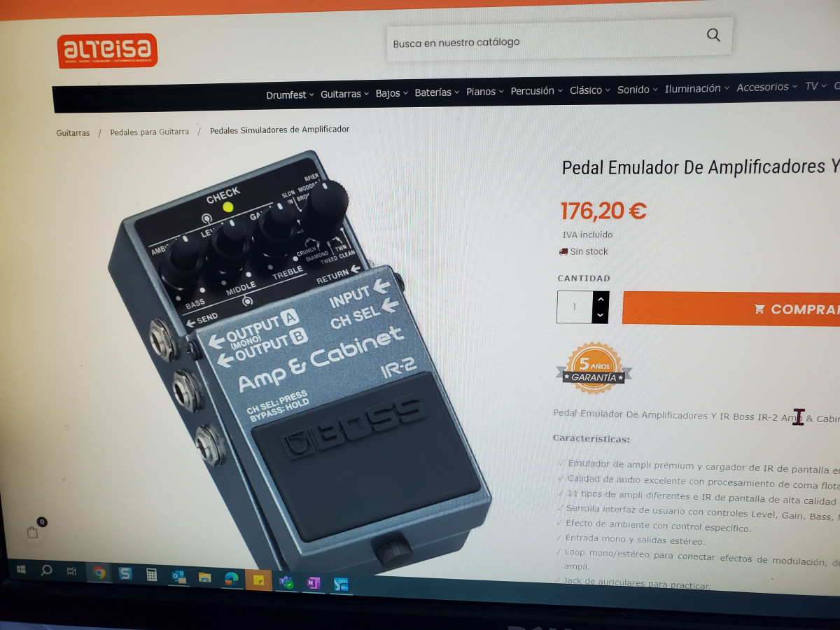
Task: Click the catalog search field
Action: tap(546, 41)
